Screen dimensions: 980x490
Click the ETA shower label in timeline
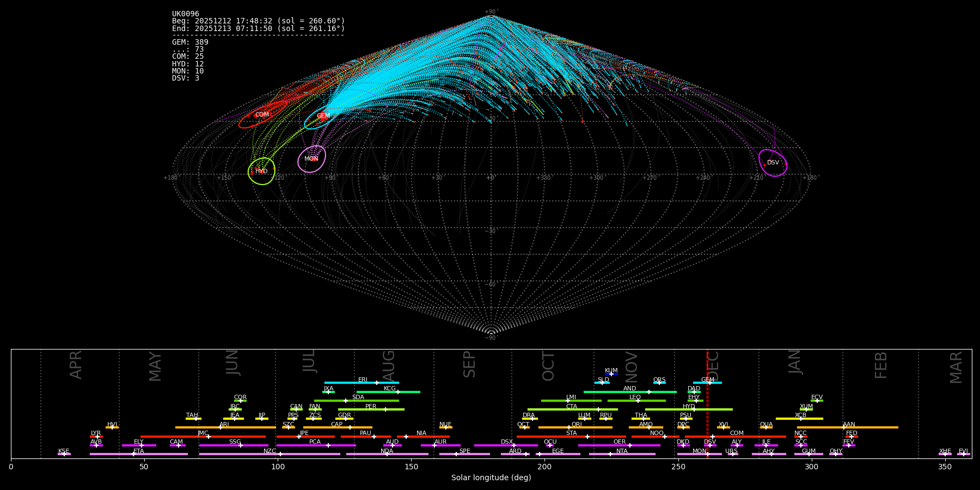tap(139, 451)
